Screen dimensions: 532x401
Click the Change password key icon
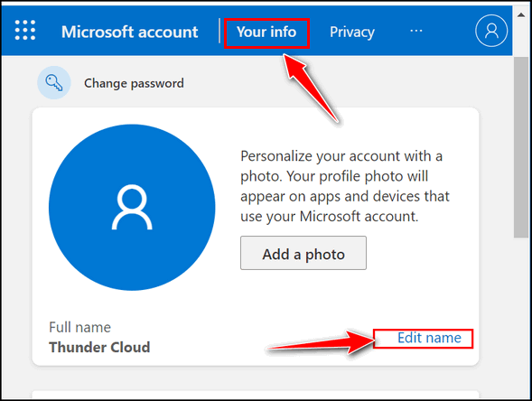coord(54,83)
